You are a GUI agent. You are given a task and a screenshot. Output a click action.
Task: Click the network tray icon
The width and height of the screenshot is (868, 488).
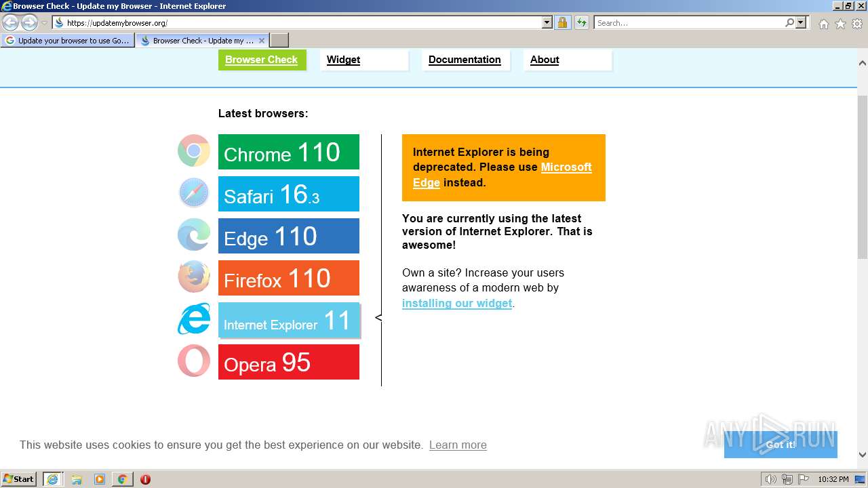tap(787, 479)
